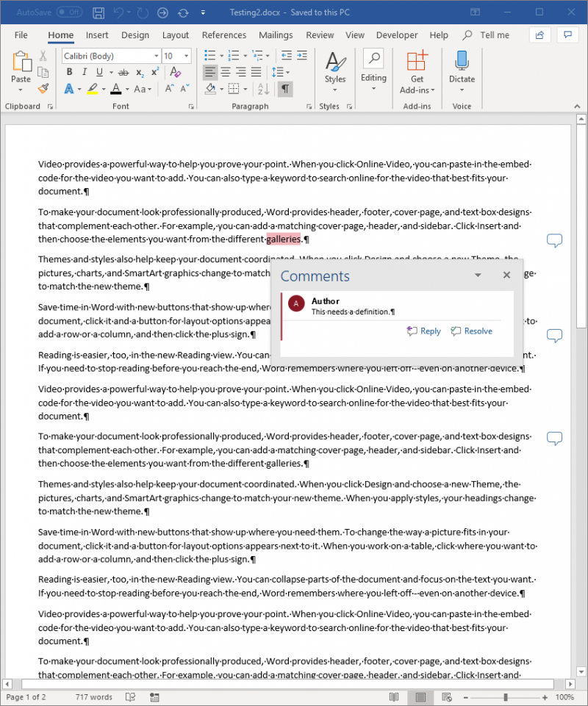Switch to the Developer tab
The height and width of the screenshot is (706, 588).
397,35
